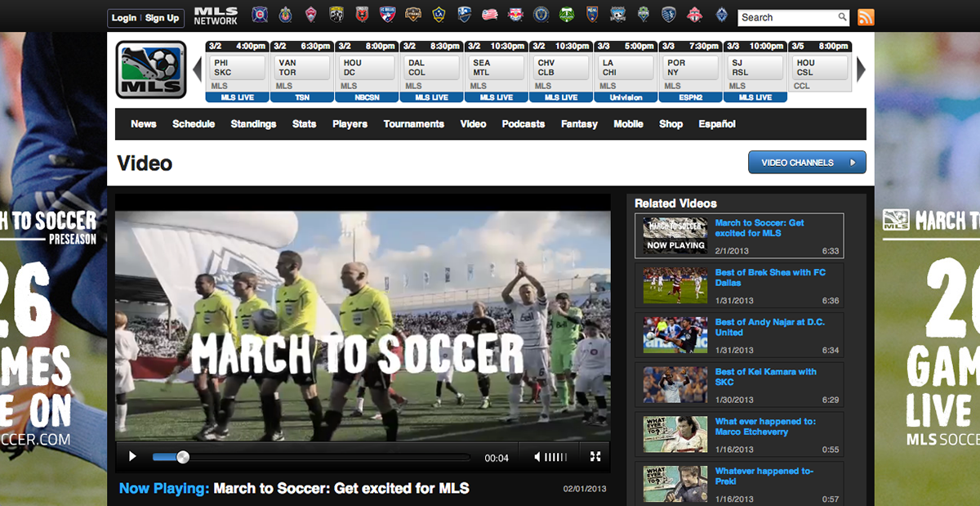Viewport: 980px width, 506px height.
Task: Open the orange RSS feed icon
Action: [866, 17]
